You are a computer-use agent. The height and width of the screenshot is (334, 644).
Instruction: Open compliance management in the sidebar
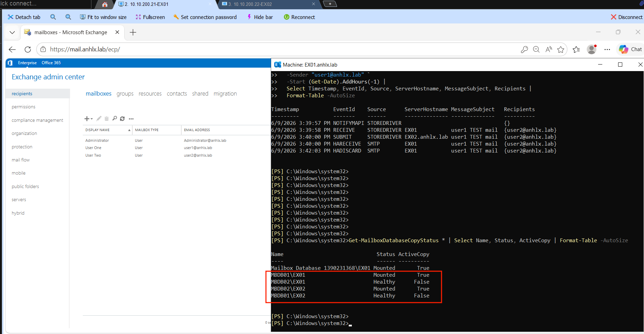(37, 120)
